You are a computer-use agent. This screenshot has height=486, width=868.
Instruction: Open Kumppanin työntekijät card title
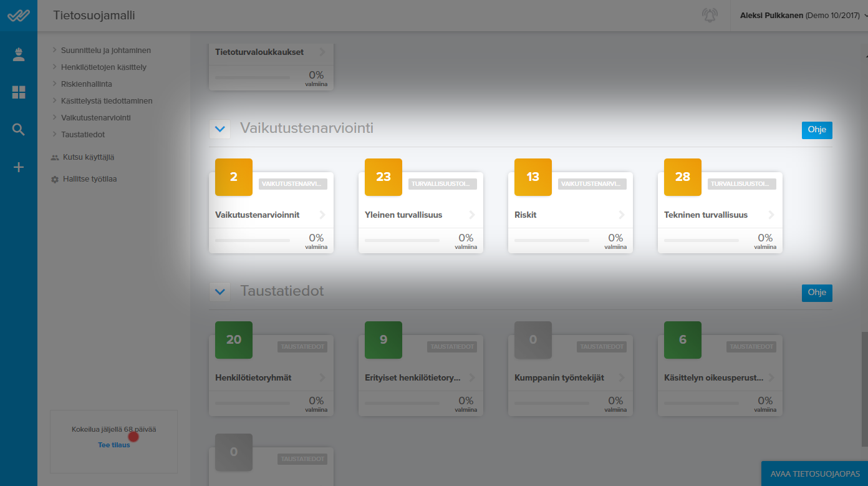pyautogui.click(x=559, y=377)
